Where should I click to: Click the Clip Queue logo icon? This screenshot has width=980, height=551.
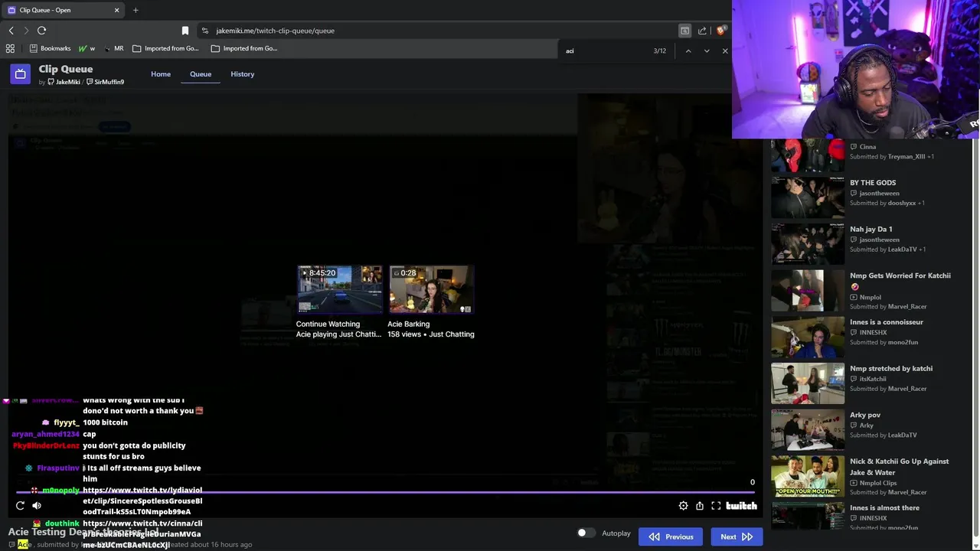(x=20, y=74)
